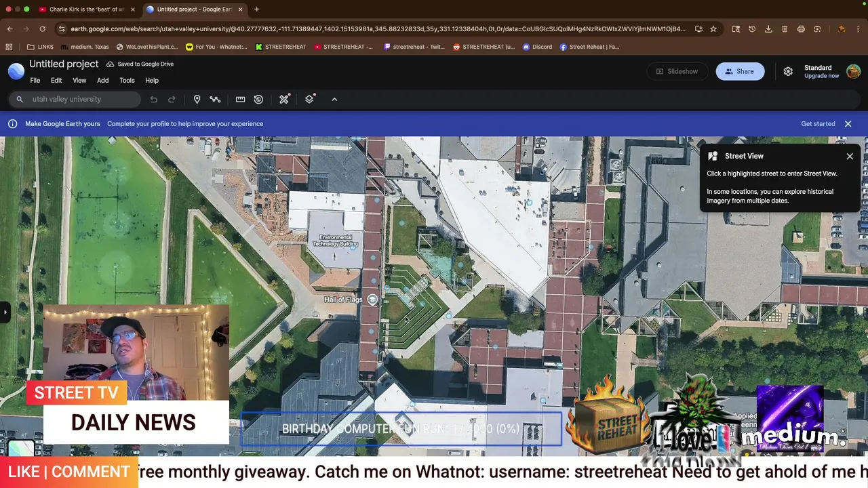Image resolution: width=868 pixels, height=488 pixels.
Task: Click the browser Reload button
Action: pos(42,29)
